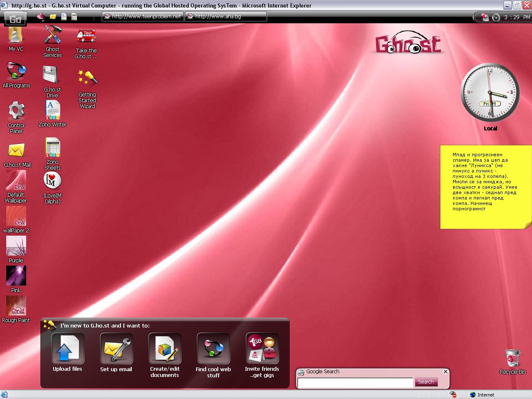Click the wand icon in the new-user panel
Viewport: 532px width, 399px height.
coord(49,325)
